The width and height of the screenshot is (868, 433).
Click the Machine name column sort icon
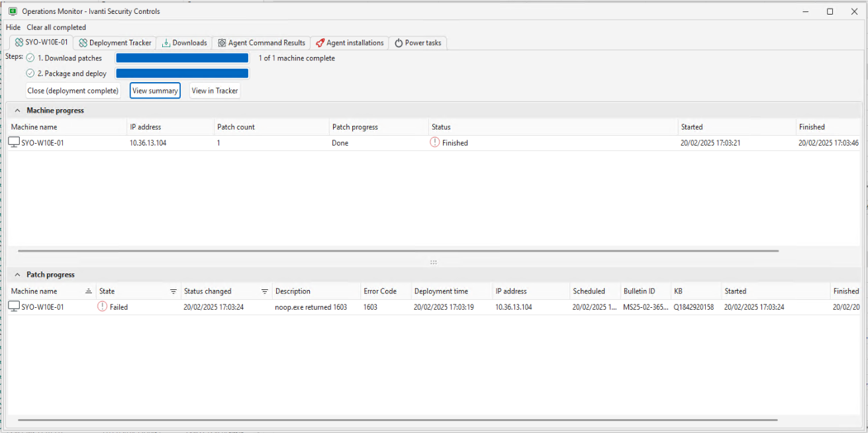(89, 291)
